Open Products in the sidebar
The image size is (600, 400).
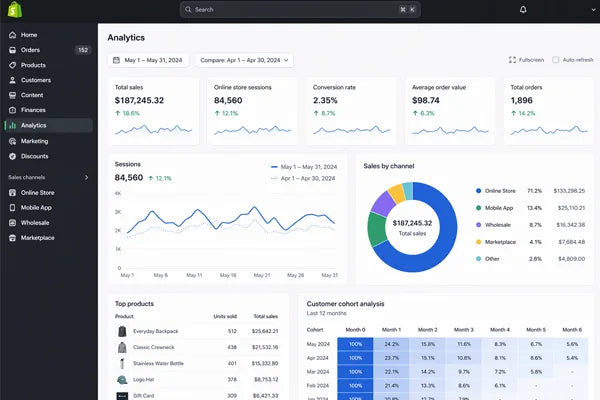click(49, 65)
